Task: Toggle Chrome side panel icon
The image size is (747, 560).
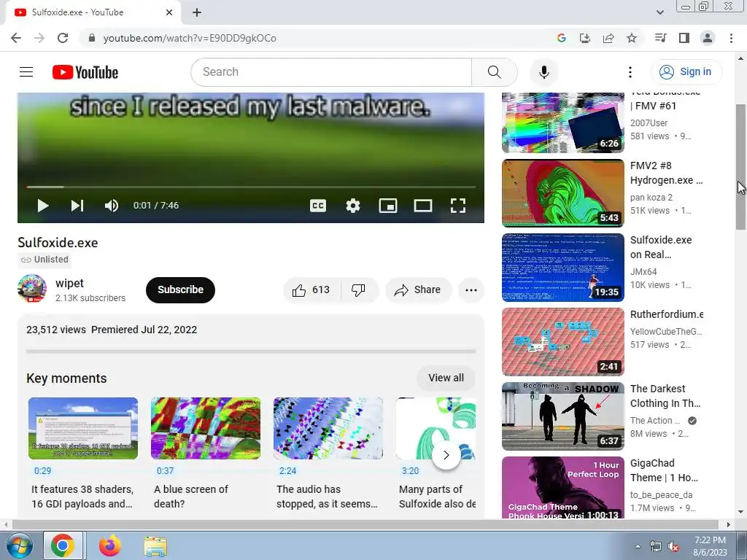Action: click(684, 38)
